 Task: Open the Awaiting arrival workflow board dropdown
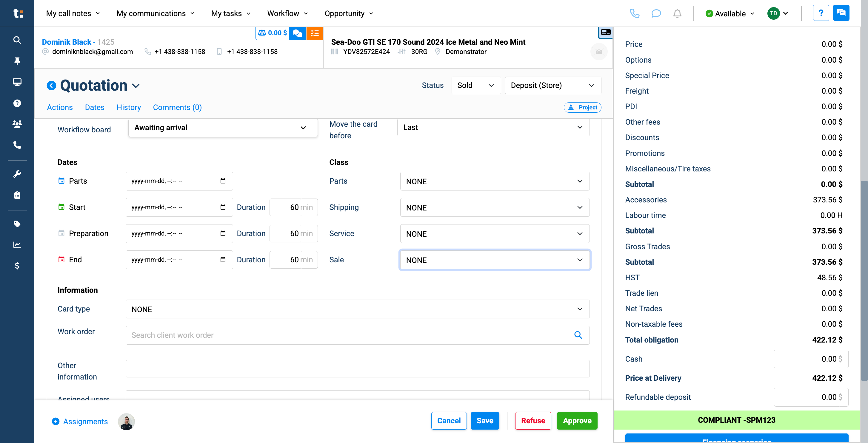point(223,128)
